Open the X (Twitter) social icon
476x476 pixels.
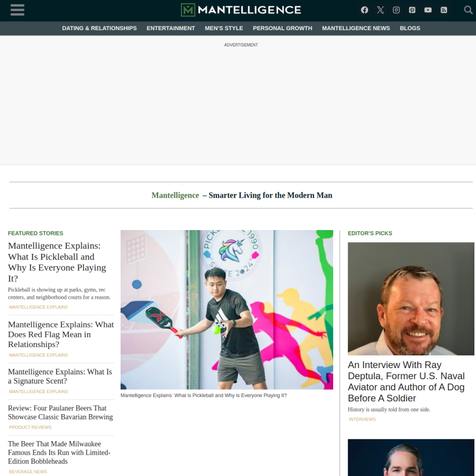click(380, 10)
